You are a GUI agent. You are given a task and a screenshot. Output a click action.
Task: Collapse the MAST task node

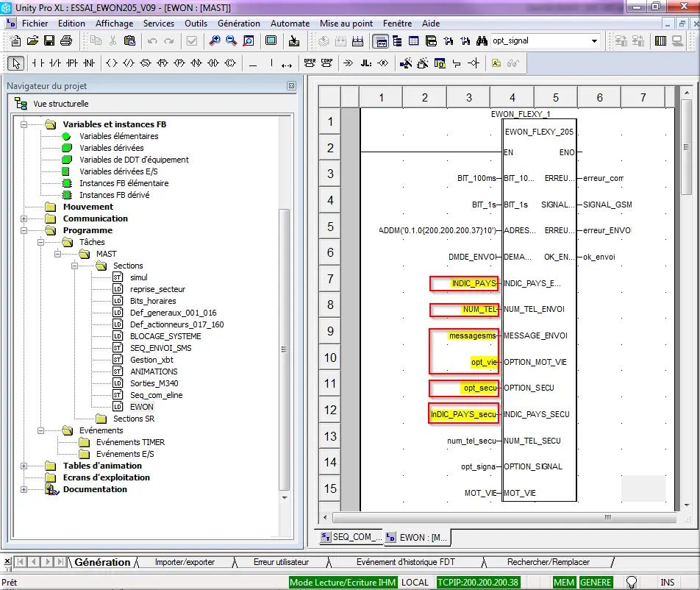(57, 254)
